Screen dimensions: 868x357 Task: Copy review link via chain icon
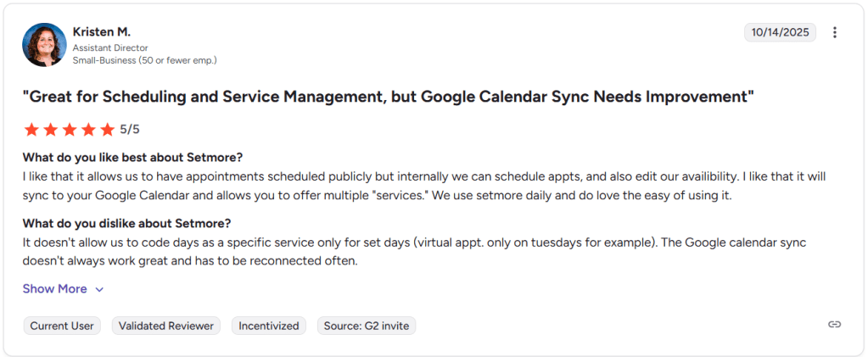[835, 325]
